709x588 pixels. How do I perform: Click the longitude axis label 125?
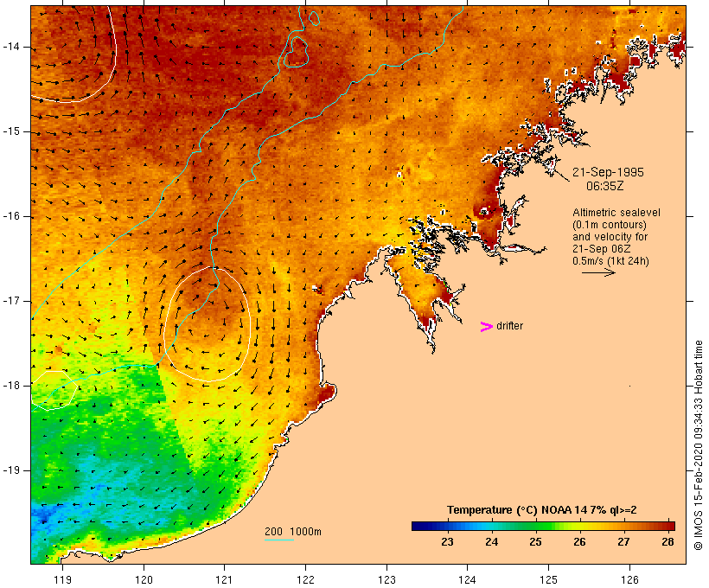point(548,579)
